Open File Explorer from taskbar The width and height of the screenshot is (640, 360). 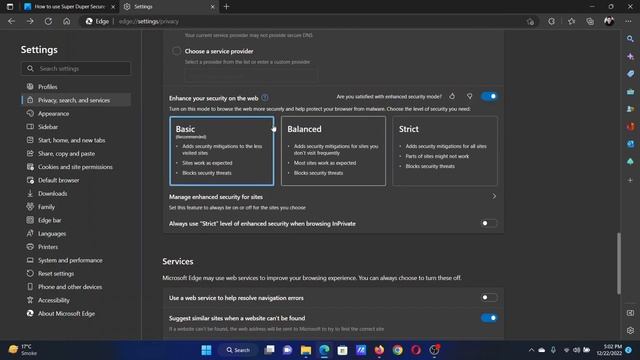coord(306,350)
